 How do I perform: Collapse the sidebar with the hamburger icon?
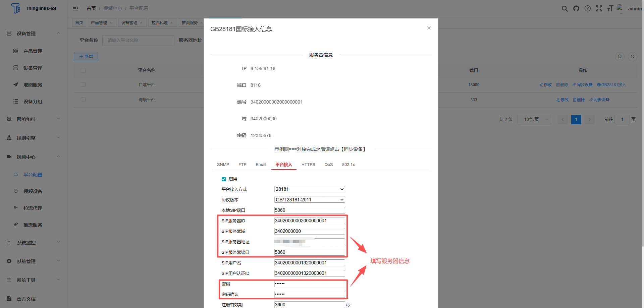(75, 8)
